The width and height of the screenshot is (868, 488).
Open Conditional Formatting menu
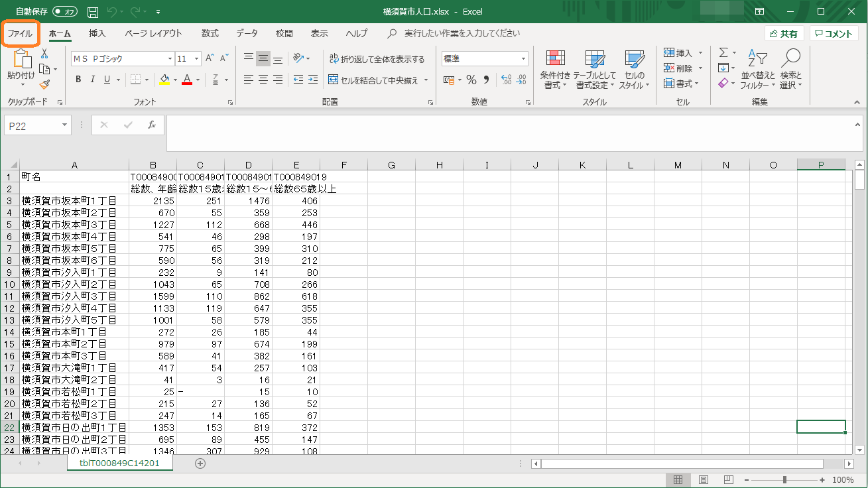tap(555, 70)
